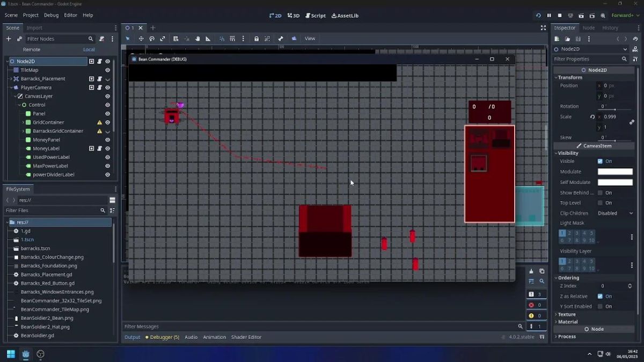The height and width of the screenshot is (362, 644).
Task: Switch to the Import tab
Action: click(34, 28)
